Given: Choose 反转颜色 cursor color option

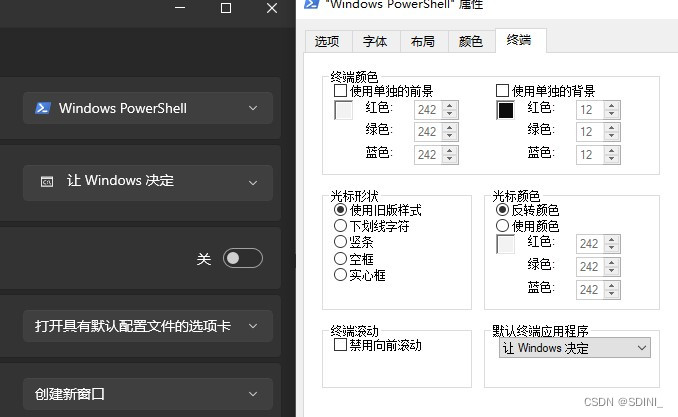Looking at the screenshot, I should [x=502, y=210].
